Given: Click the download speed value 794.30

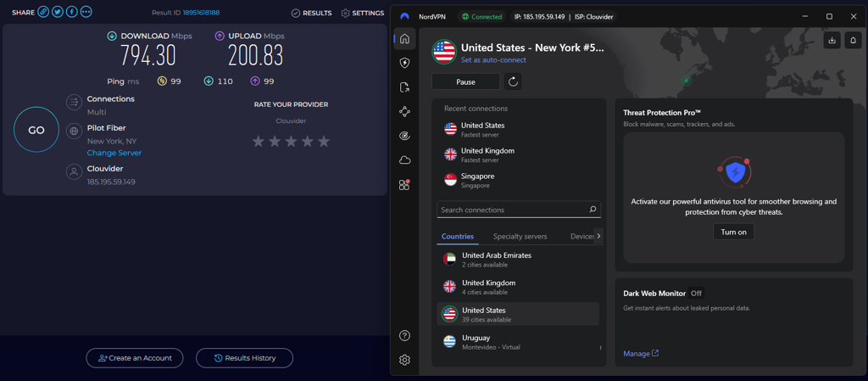Looking at the screenshot, I should tap(148, 55).
